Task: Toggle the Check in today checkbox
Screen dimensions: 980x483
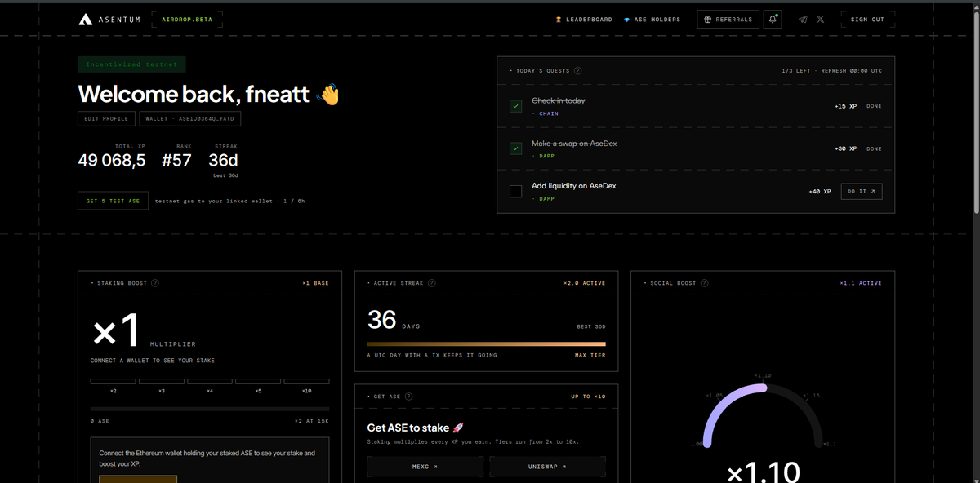Action: pos(515,106)
